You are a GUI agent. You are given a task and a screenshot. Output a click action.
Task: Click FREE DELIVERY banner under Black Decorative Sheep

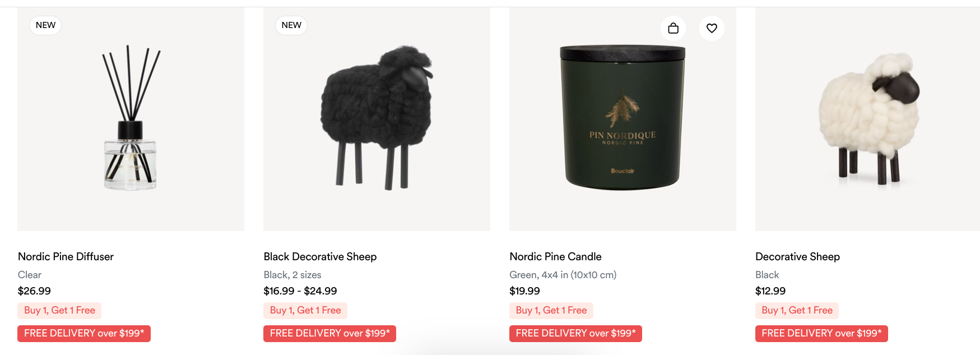[329, 333]
